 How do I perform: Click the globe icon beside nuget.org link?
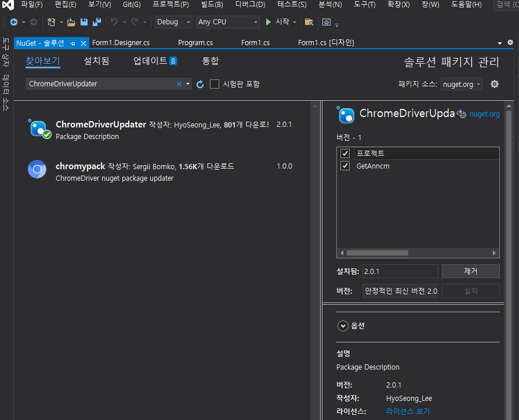click(x=462, y=114)
